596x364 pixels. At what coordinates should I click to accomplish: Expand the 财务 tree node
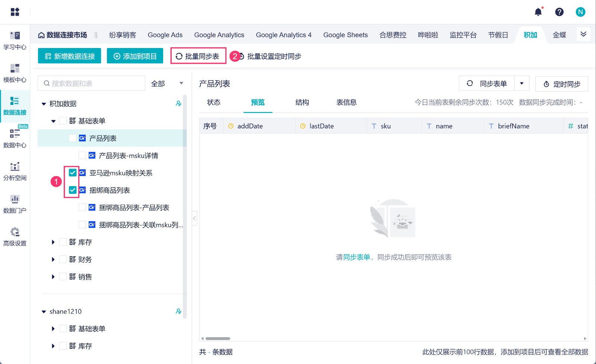(53, 259)
